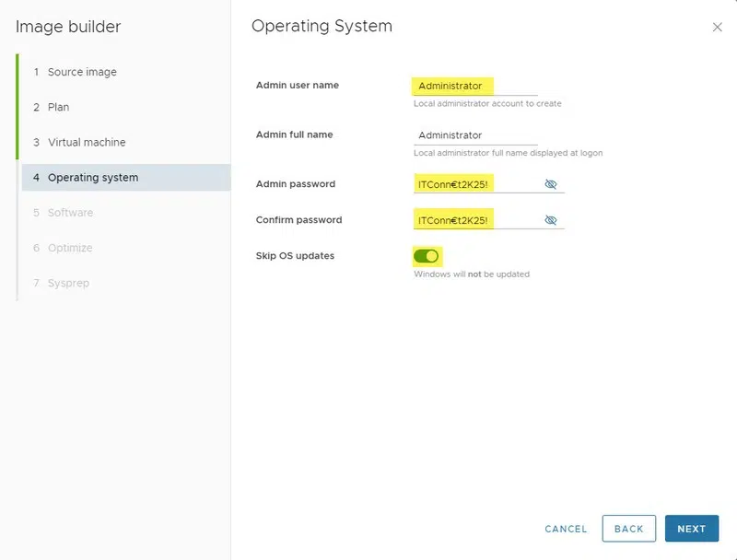
Task: Close the Image builder dialog
Action: click(718, 28)
